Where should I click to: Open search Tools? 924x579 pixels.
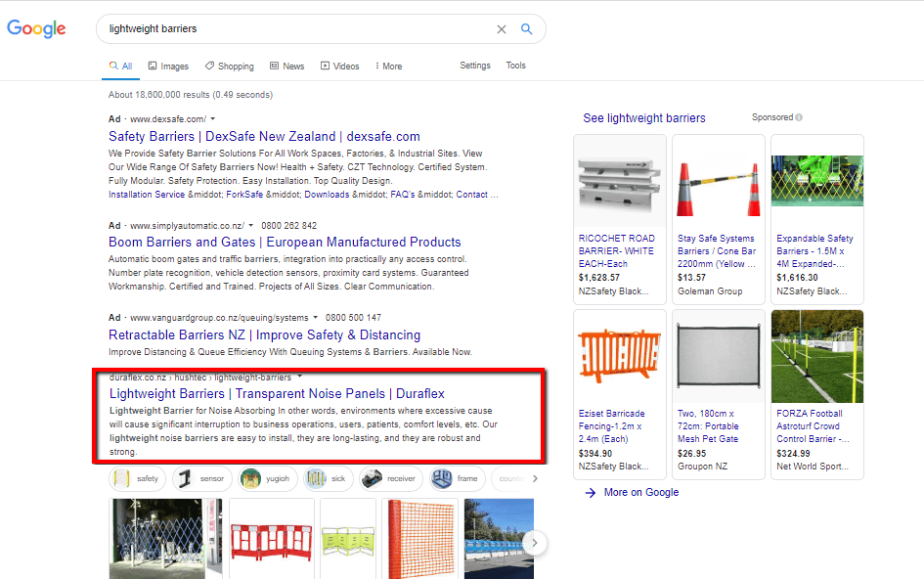515,66
